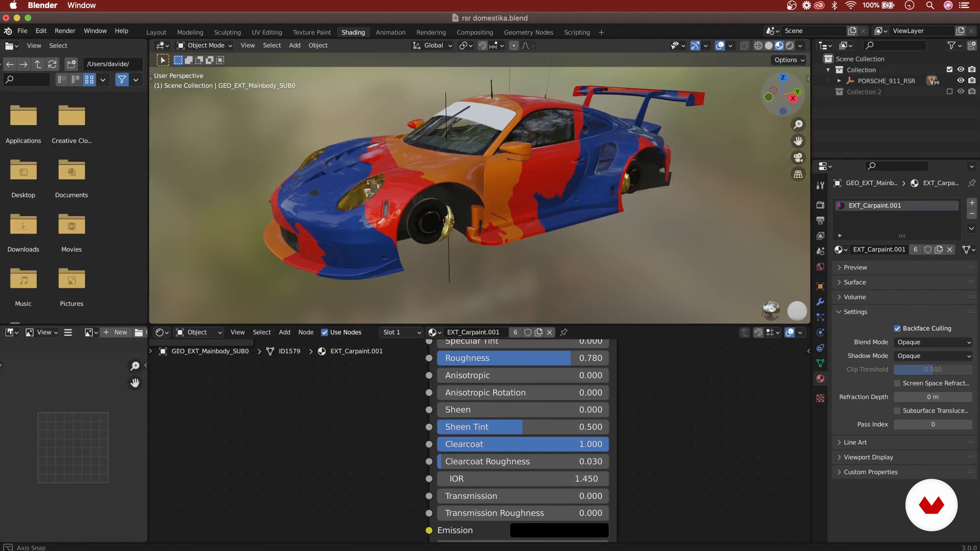The width and height of the screenshot is (980, 551).
Task: Open the File menu
Action: coord(22,31)
